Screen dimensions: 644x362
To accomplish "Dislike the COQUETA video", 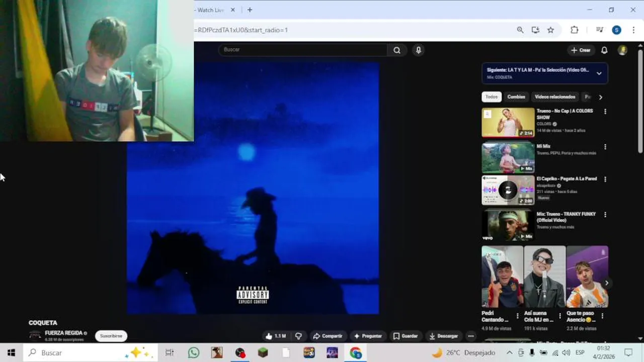I will [298, 336].
